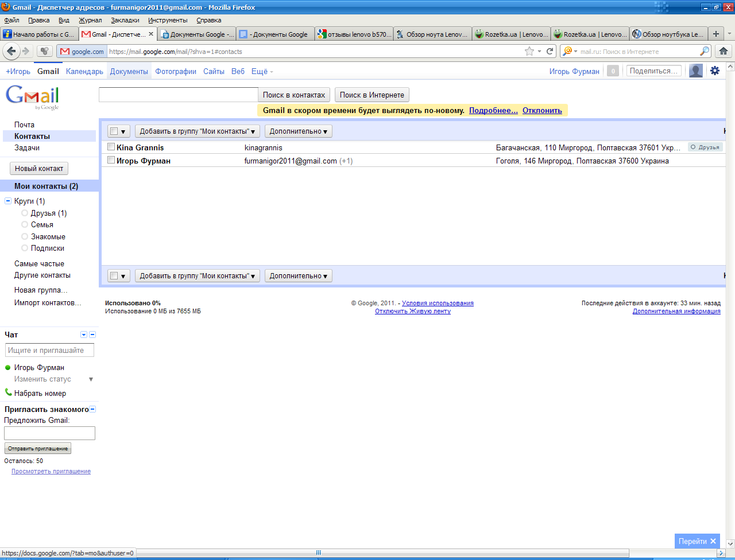
Task: Tick the Kina Grannis contact checkbox
Action: 111,147
